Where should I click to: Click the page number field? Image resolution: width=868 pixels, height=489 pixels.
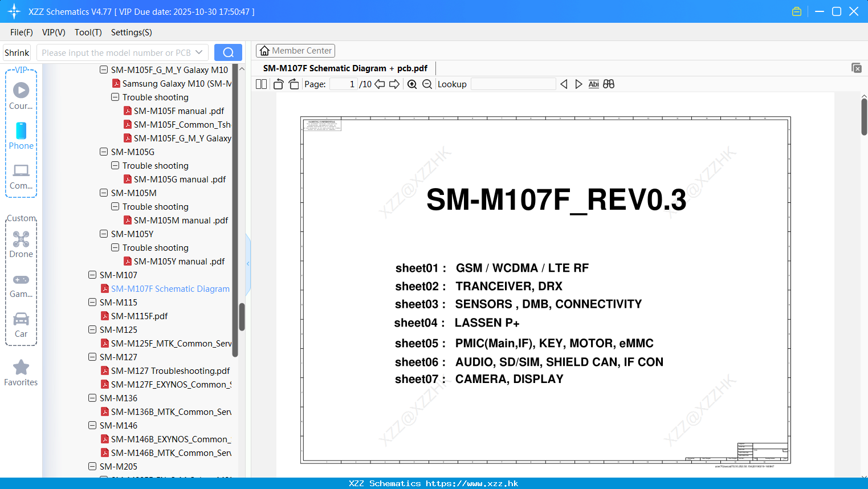click(343, 84)
